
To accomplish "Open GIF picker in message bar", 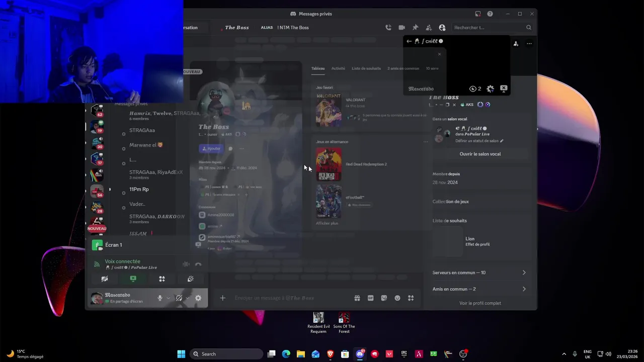I will coord(370,298).
